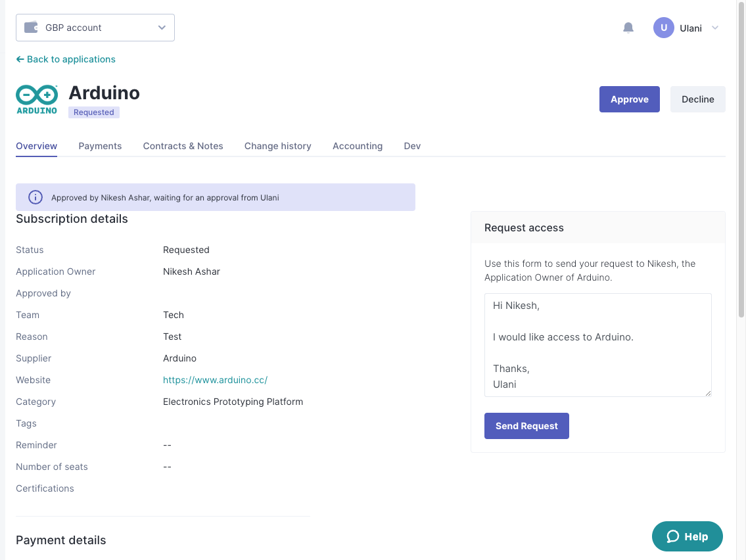This screenshot has width=746, height=560.
Task: Open the GBP account dropdown
Action: [95, 28]
